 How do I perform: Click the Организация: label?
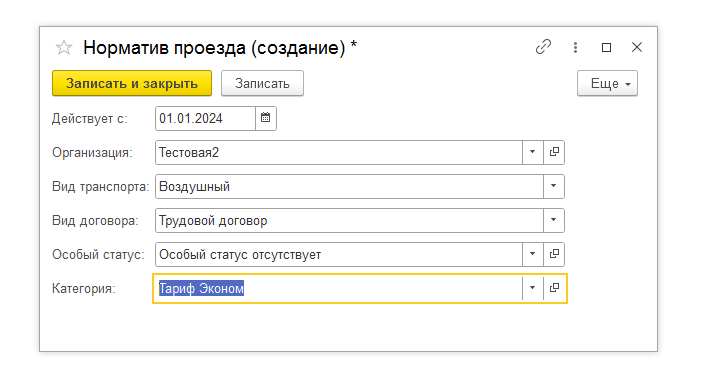coord(92,152)
